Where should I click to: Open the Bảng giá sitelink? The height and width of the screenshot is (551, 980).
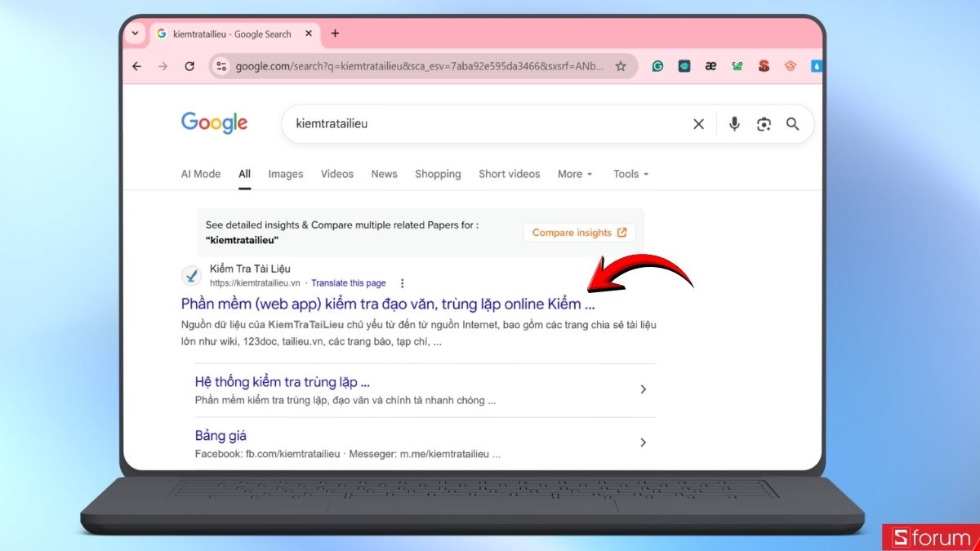point(220,436)
